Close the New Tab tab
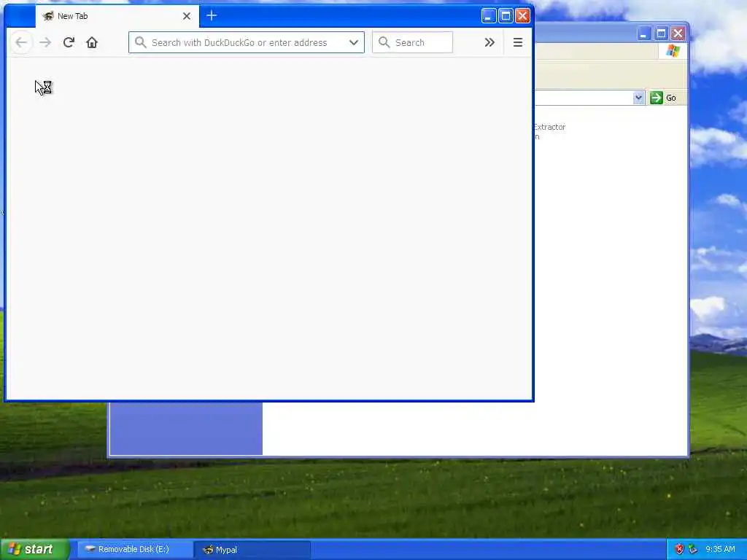Screen dimensions: 747x560 click(187, 16)
